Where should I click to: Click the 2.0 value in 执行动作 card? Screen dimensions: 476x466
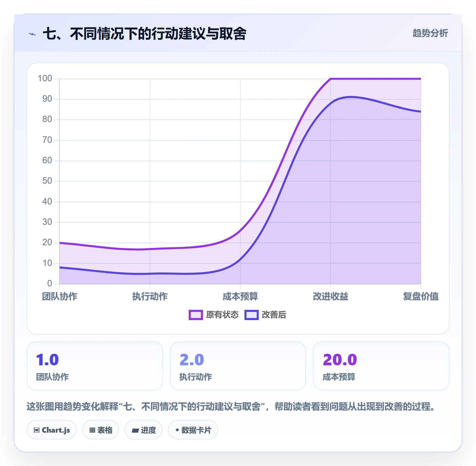click(192, 360)
